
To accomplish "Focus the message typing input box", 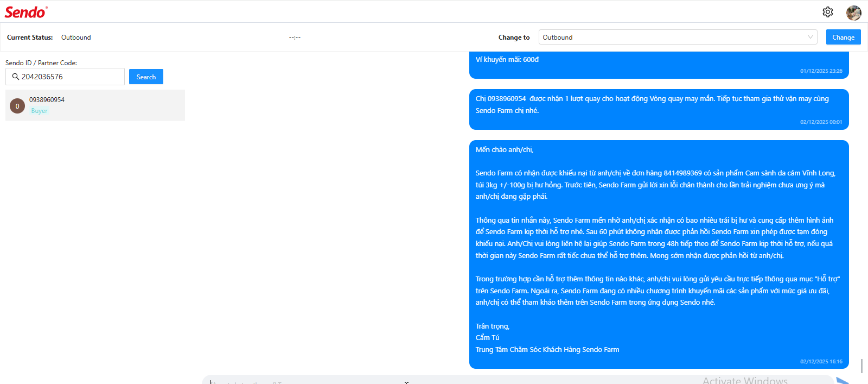I will coord(518,380).
